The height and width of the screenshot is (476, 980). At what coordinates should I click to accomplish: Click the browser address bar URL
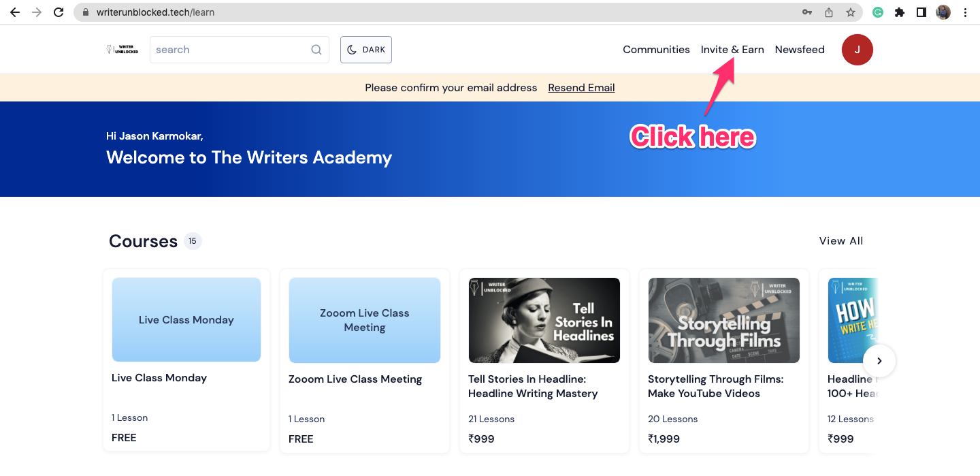pyautogui.click(x=156, y=12)
